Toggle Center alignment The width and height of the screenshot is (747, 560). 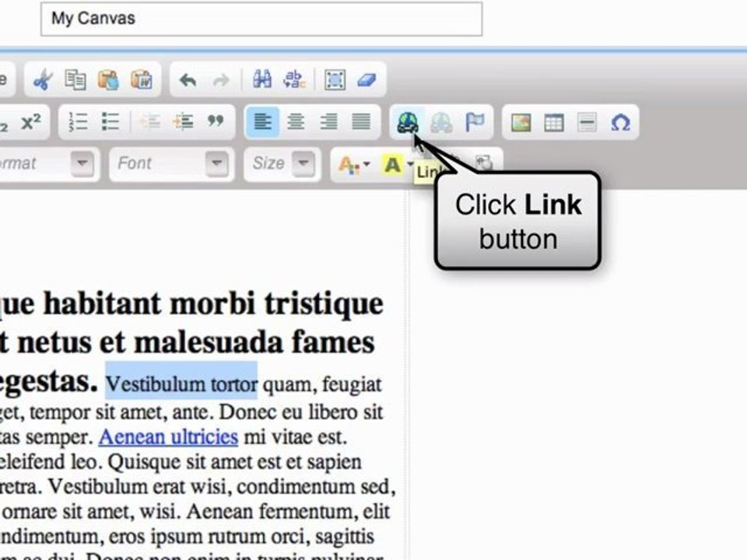(296, 122)
